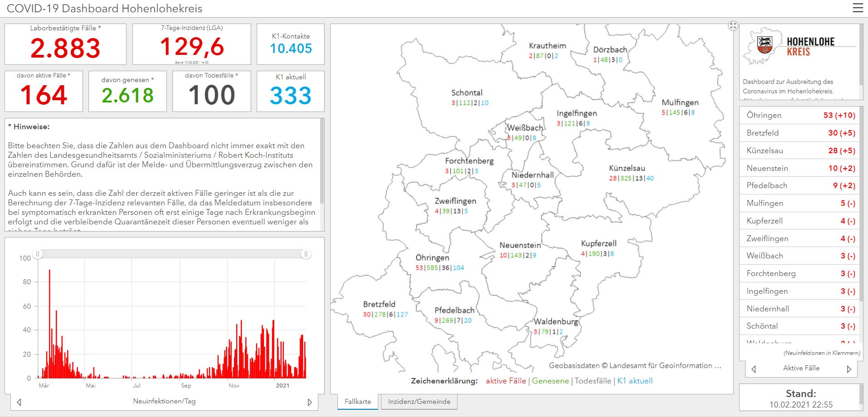
Task: Click the Hohenlohe Kreis logo
Action: point(800,47)
